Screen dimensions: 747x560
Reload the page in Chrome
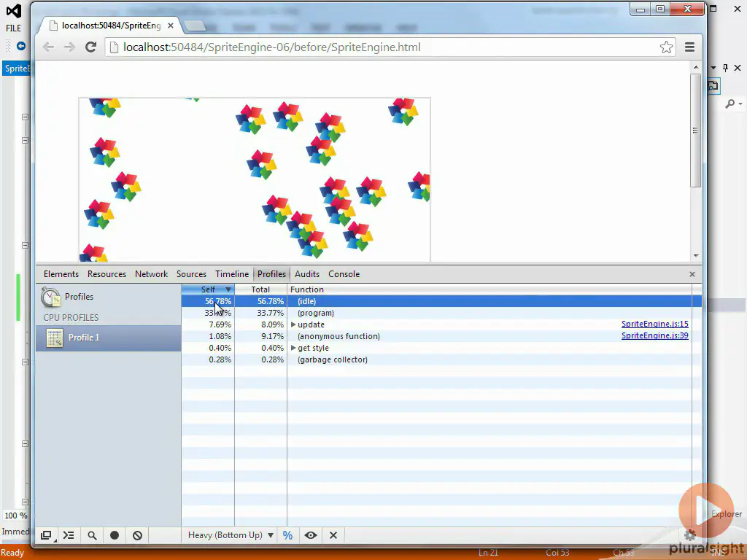click(x=90, y=47)
